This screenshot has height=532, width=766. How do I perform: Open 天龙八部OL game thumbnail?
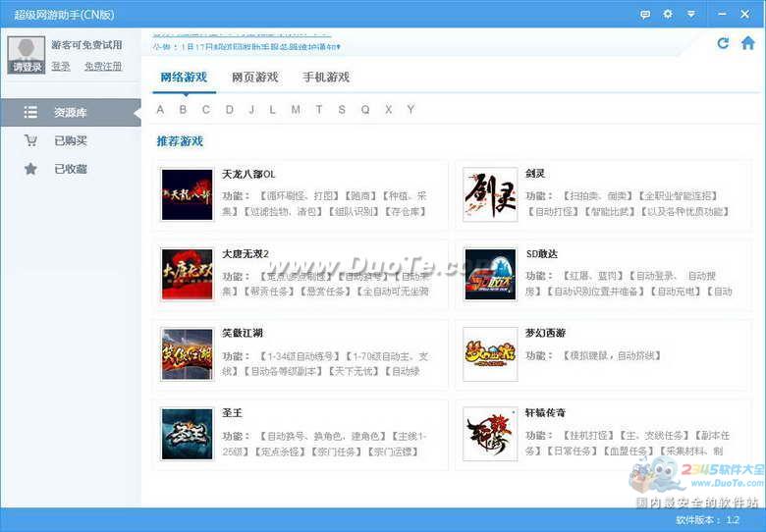coord(187,194)
